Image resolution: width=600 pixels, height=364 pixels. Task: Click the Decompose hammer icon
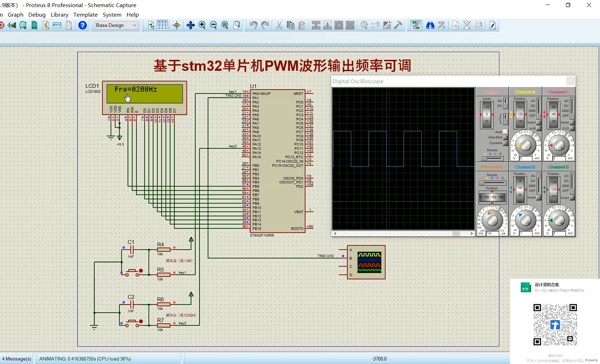coord(398,25)
